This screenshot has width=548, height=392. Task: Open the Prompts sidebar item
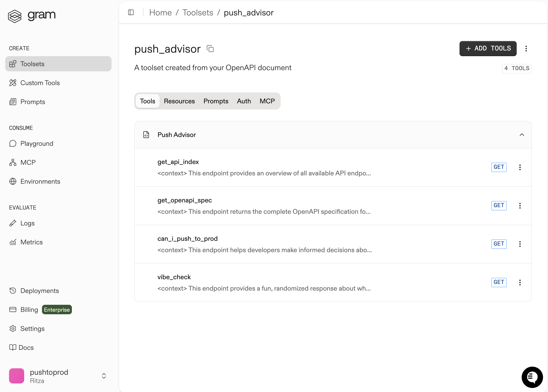[33, 102]
